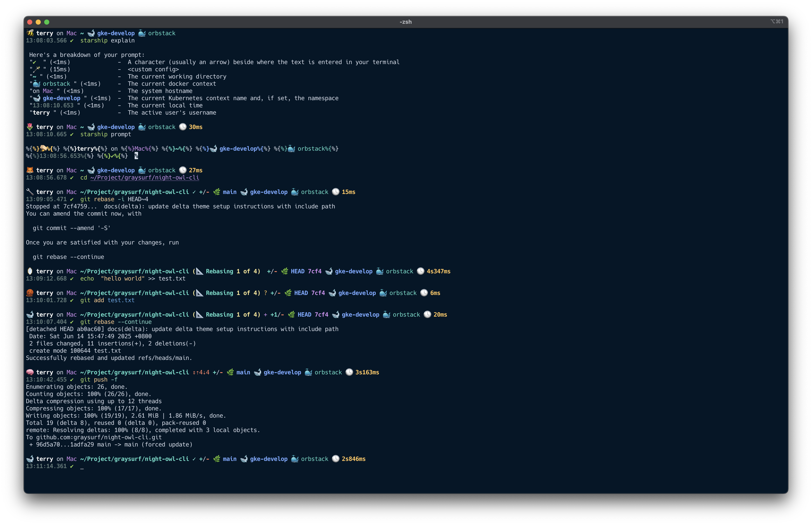Click the fox emoji before the 27ms prompt

(x=30, y=170)
